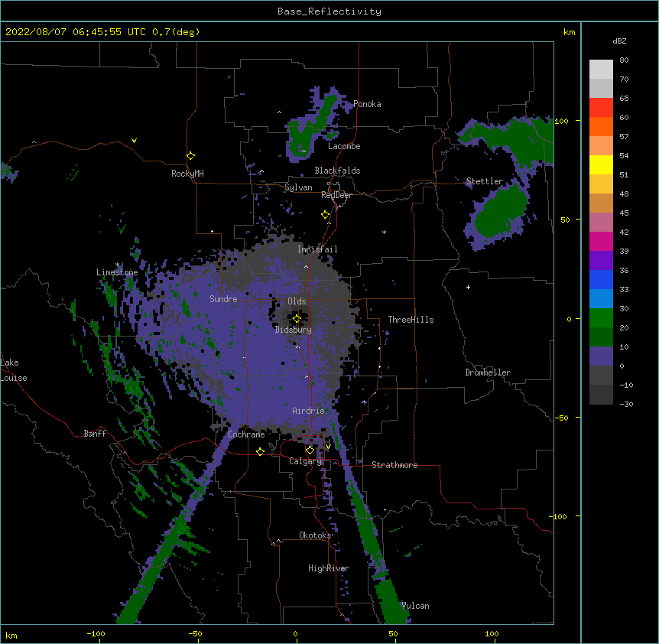Click the Stettler city label
This screenshot has width=659, height=644.
(x=484, y=181)
